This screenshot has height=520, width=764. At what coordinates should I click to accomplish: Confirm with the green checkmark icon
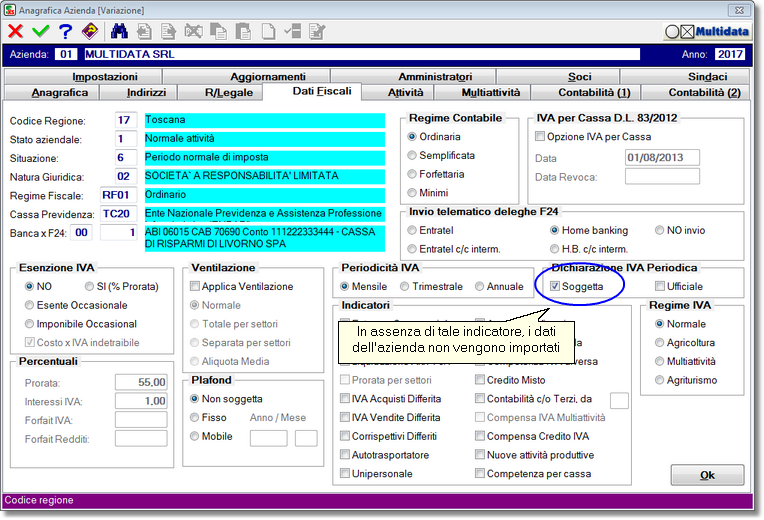[x=40, y=31]
